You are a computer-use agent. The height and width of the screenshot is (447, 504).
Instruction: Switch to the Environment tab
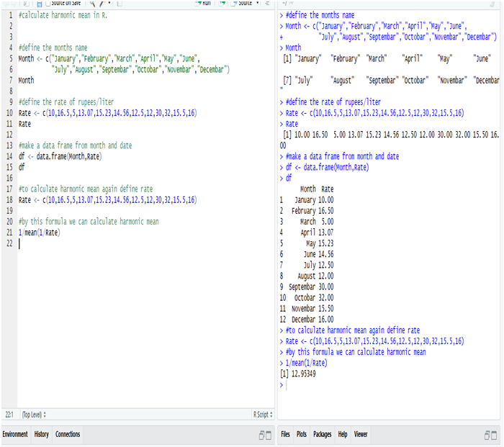pos(15,434)
